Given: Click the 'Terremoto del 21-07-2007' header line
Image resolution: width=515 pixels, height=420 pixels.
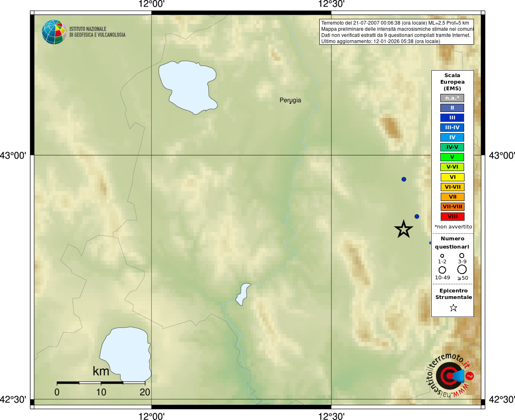Looking at the screenshot, I should point(395,23).
